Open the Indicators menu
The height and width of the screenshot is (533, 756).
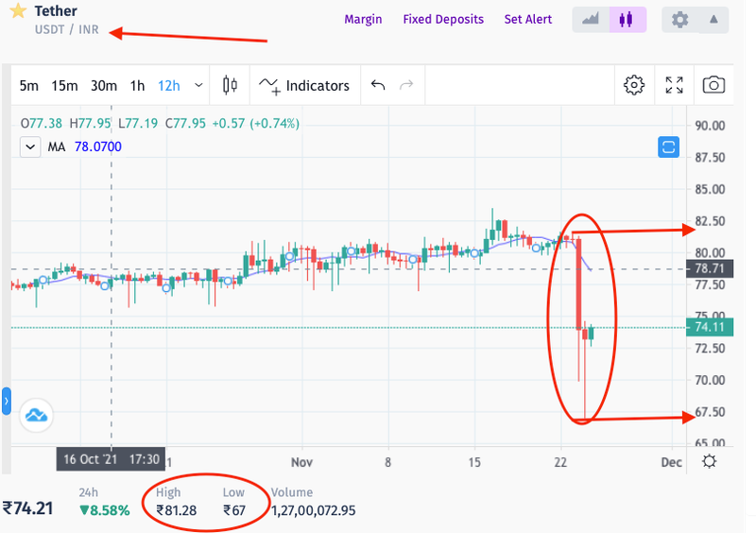coord(304,86)
